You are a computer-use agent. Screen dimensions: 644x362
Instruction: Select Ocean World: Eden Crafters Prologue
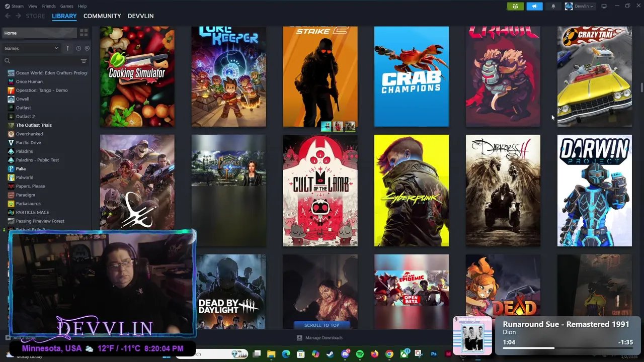[48, 73]
